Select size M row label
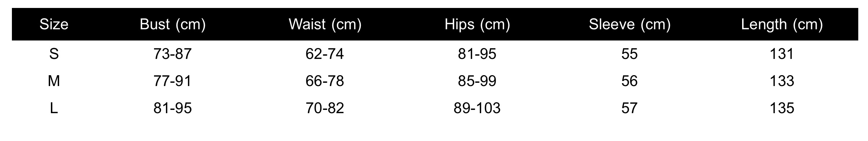The width and height of the screenshot is (868, 141). click(54, 81)
